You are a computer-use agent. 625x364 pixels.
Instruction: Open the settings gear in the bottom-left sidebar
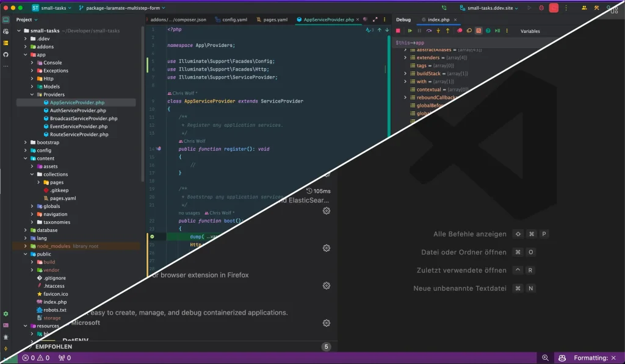point(5,313)
